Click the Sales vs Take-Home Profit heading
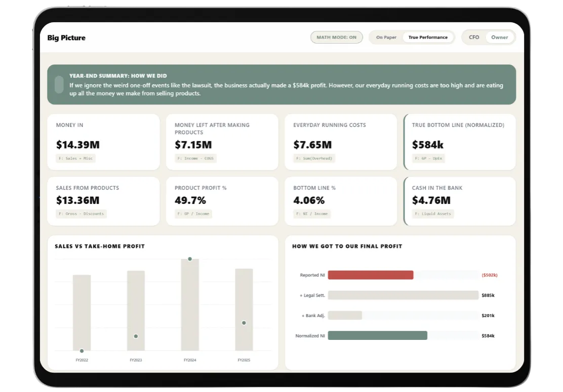This screenshot has height=392, width=563. tap(100, 246)
